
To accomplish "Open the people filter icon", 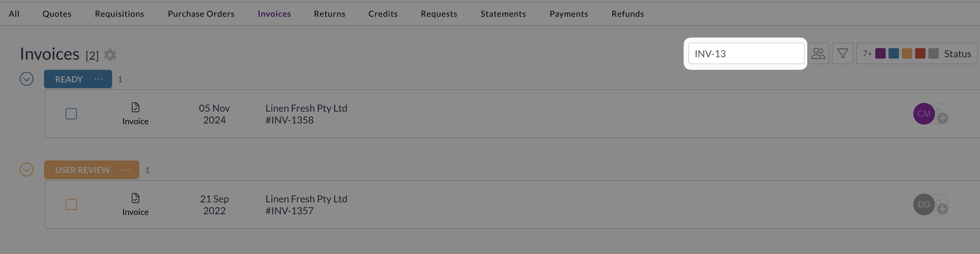I will (818, 54).
